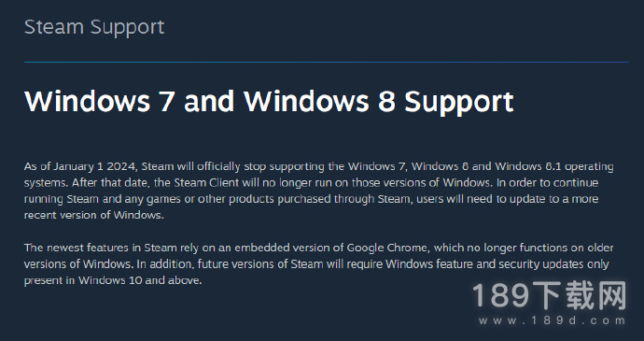The width and height of the screenshot is (644, 341).
Task: Click "Windows 8" in the main heading
Action: pyautogui.click(x=319, y=101)
